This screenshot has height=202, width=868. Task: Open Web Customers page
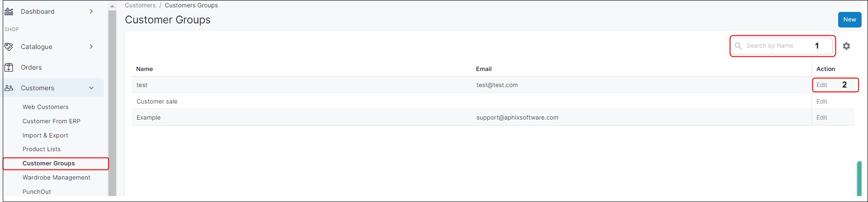(45, 107)
